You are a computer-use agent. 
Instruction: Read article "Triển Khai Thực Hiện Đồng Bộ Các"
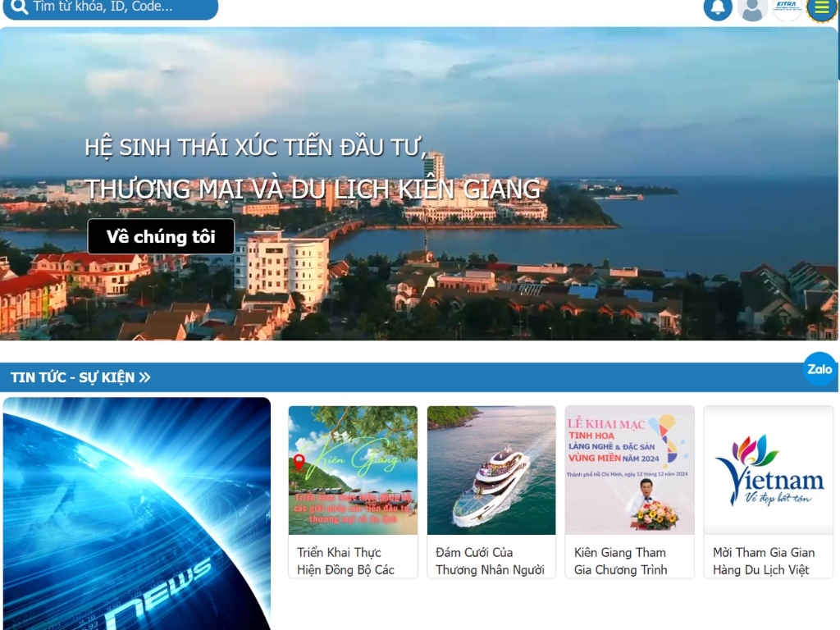(x=346, y=561)
